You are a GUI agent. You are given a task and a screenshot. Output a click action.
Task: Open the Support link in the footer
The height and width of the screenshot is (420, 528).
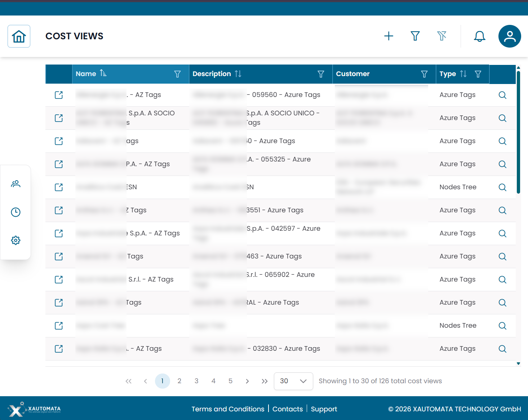pyautogui.click(x=324, y=409)
